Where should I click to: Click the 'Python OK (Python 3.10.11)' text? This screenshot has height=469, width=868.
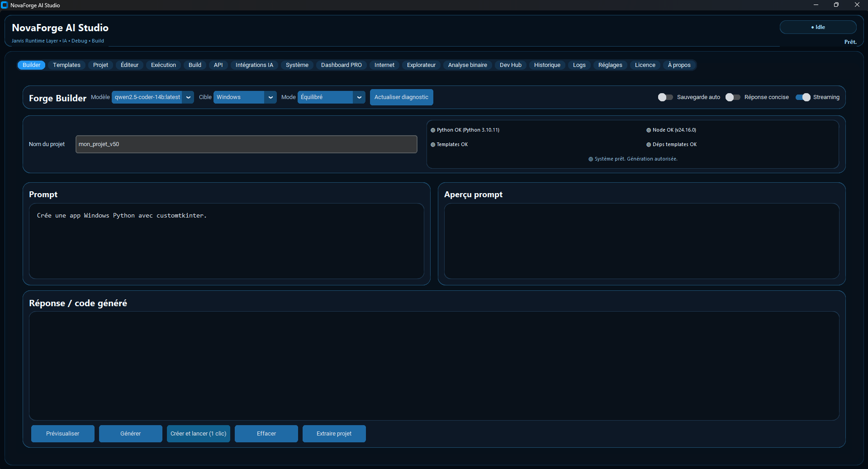tap(468, 130)
